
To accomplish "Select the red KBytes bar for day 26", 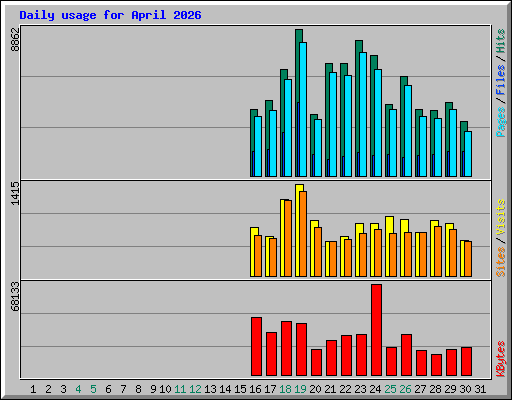I will 406,355.
